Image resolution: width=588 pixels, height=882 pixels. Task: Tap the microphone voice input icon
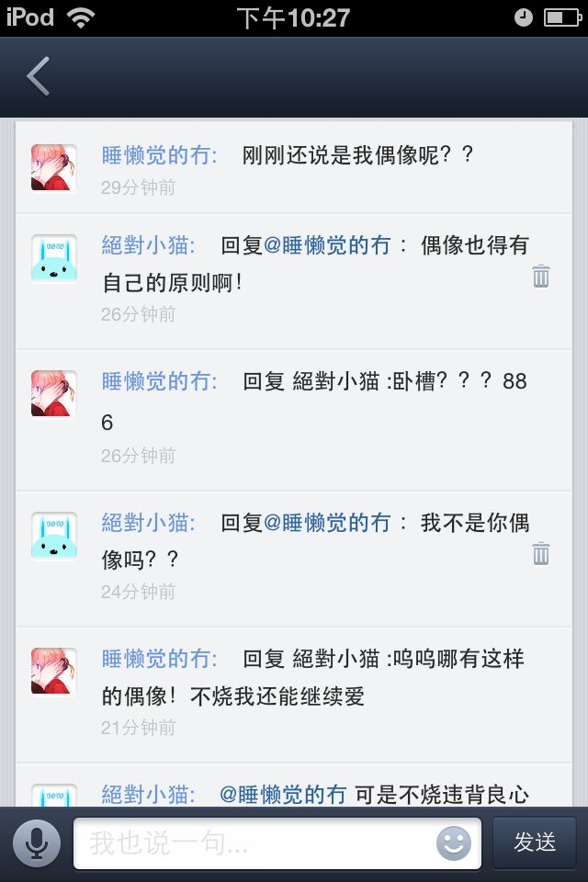(x=37, y=842)
